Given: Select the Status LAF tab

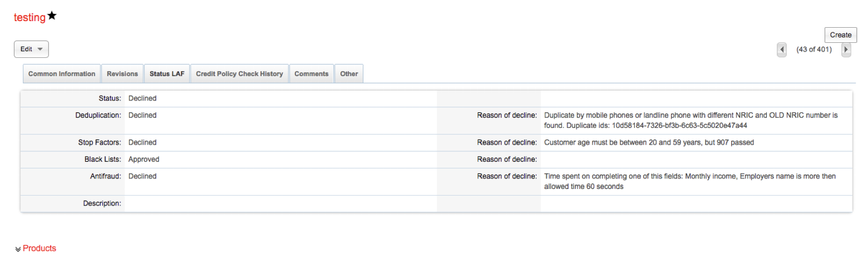Looking at the screenshot, I should (x=167, y=74).
